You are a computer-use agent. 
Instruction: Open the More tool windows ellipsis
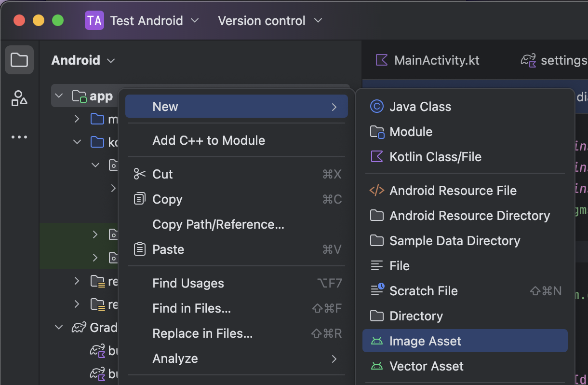[x=19, y=137]
